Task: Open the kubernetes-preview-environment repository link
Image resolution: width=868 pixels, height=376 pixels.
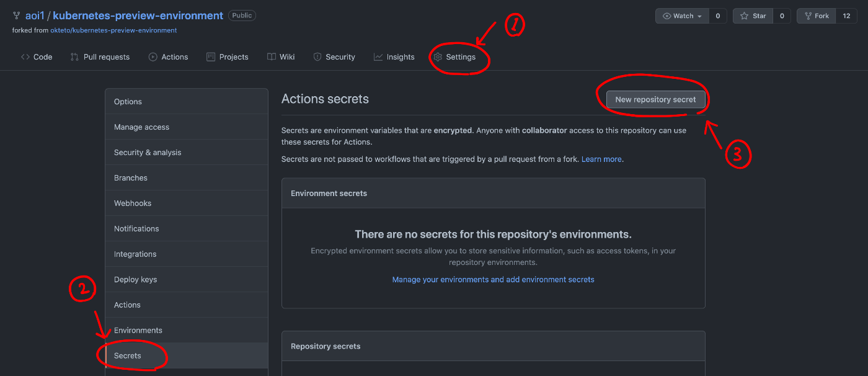Action: pyautogui.click(x=138, y=16)
